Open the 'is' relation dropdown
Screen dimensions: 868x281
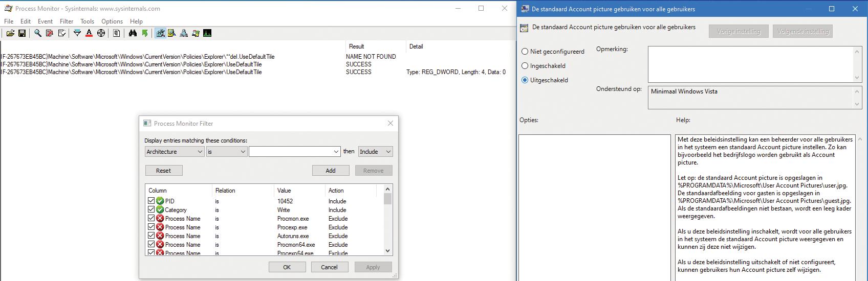click(x=227, y=152)
